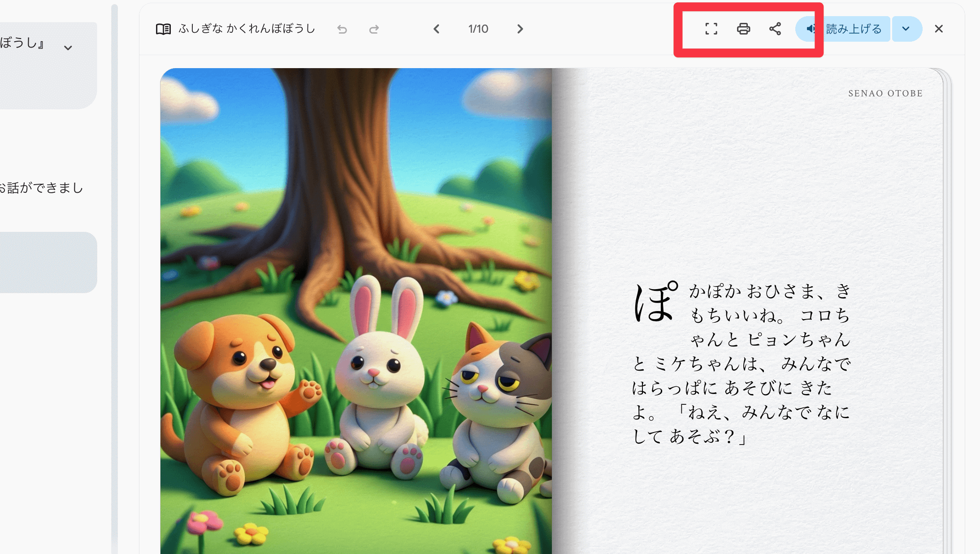Click the story text on right page

pos(742,364)
